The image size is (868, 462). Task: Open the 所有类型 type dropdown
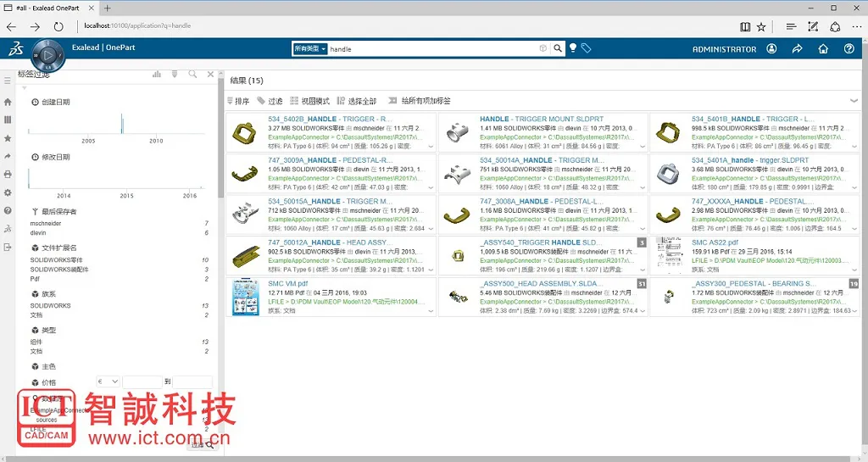point(309,49)
